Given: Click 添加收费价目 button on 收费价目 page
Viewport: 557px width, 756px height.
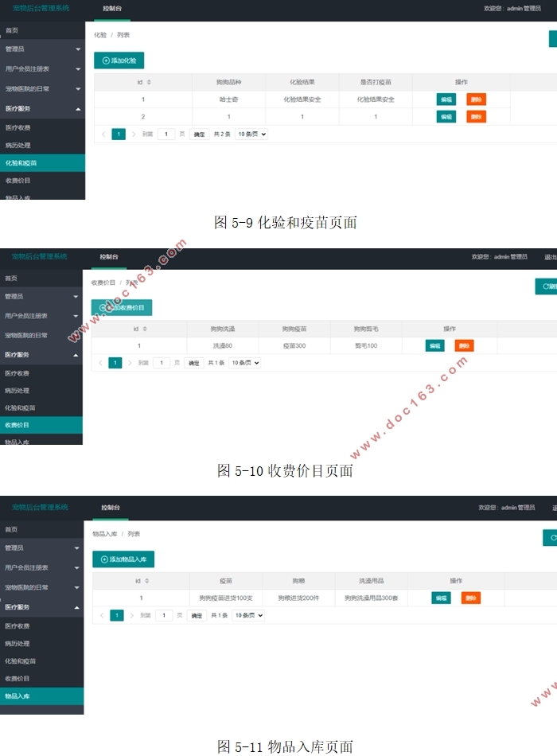Looking at the screenshot, I should tap(122, 307).
